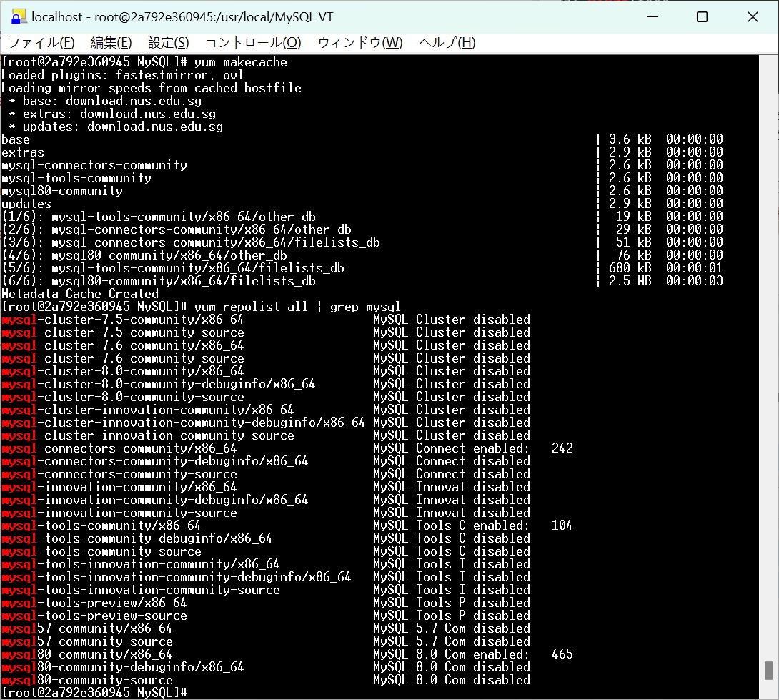The image size is (779, 700).
Task: Open the ファイル(F) menu
Action: tap(41, 43)
